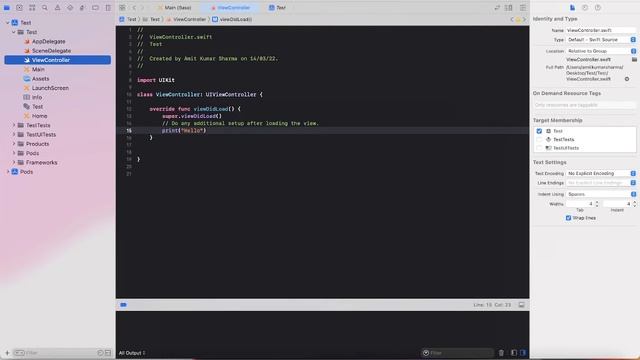This screenshot has height=360, width=640.
Task: Open the Symbol navigator
Action: point(32,8)
